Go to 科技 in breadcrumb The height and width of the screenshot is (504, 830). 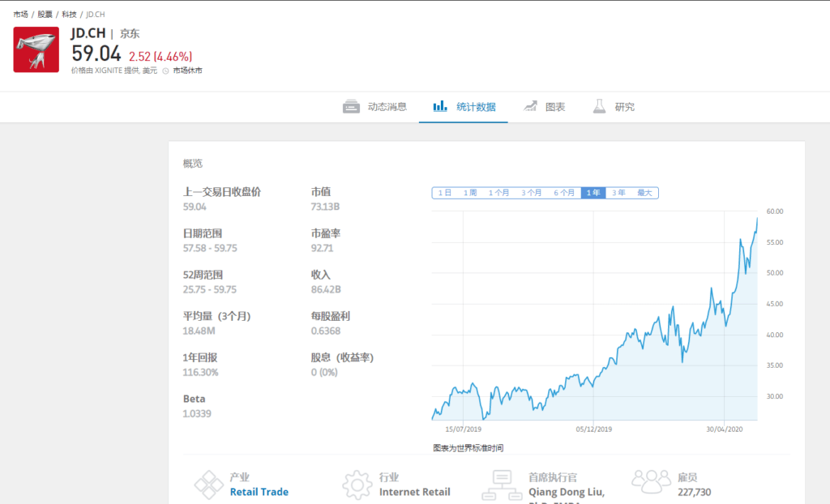pyautogui.click(x=69, y=15)
